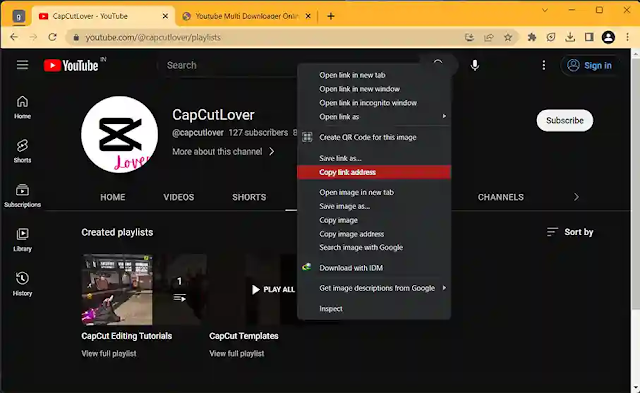This screenshot has height=393, width=640.
Task: Expand 'Open link as' submenu
Action: click(374, 117)
